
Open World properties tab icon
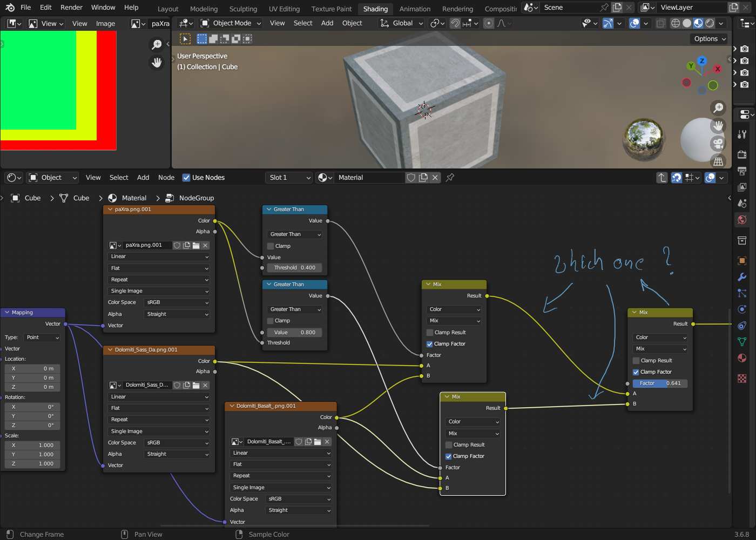pyautogui.click(x=742, y=220)
